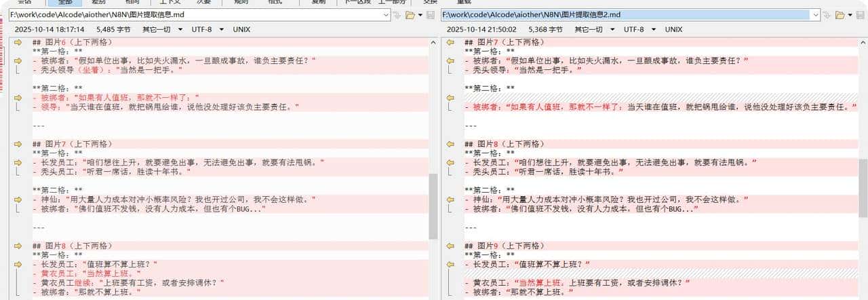Open left file path history dropdown
The width and height of the screenshot is (868, 300).
pyautogui.click(x=387, y=15)
